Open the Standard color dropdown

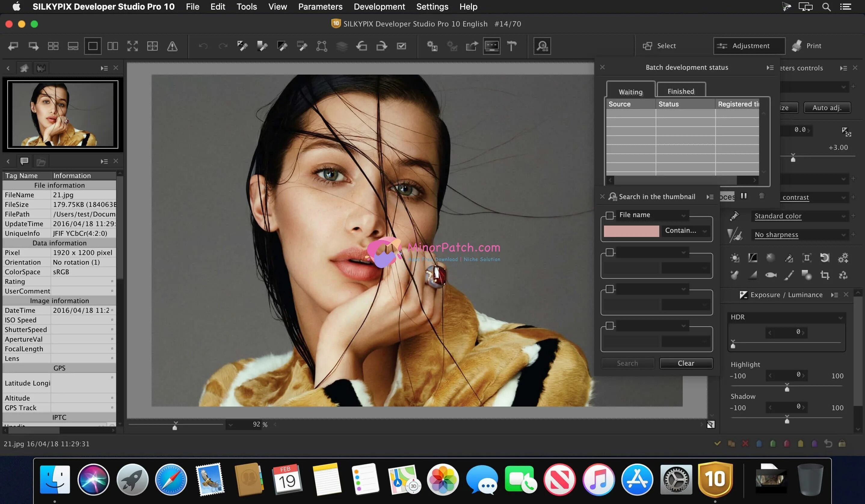[x=800, y=216]
